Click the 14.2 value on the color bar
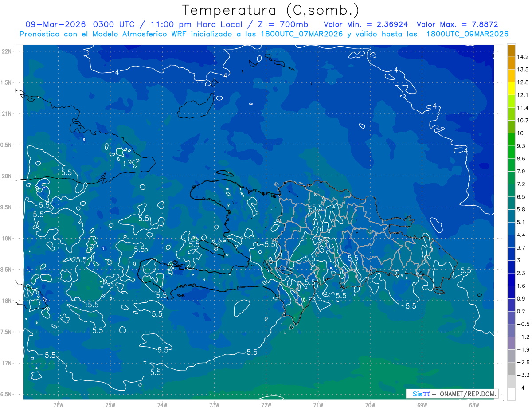Screen dimensions: 532x411 (x=523, y=57)
